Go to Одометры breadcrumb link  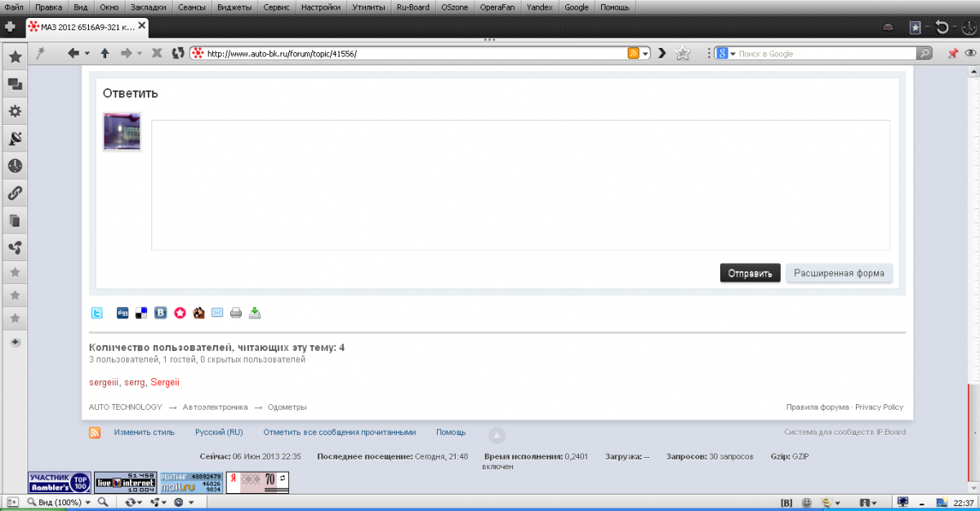287,407
